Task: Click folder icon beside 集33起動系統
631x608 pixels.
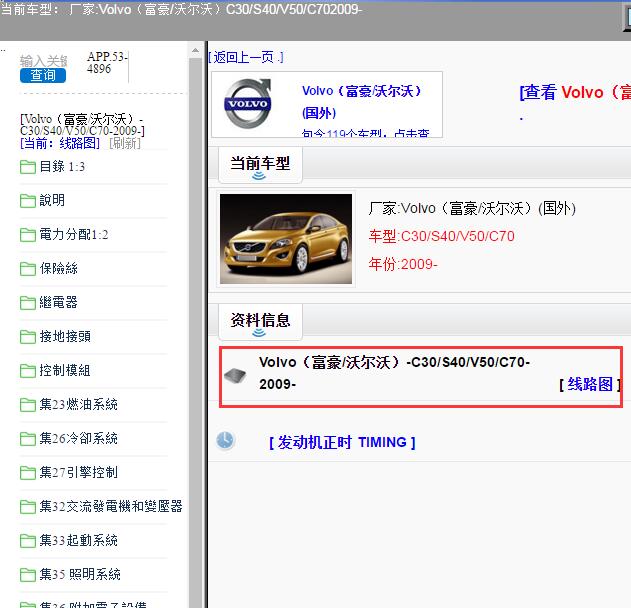Action: click(28, 540)
